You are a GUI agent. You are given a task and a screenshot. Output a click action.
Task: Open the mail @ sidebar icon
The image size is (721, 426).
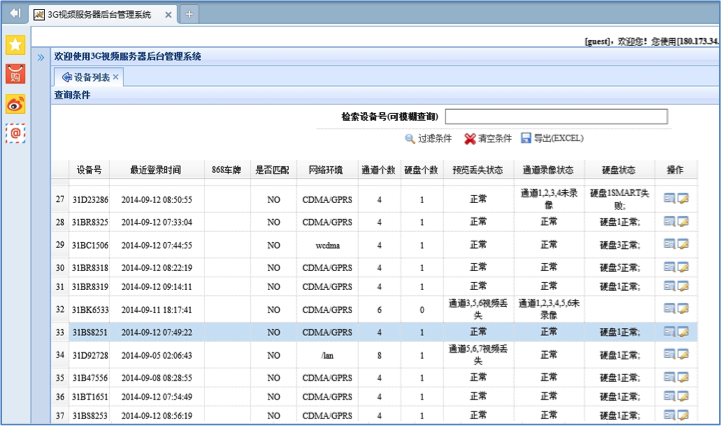pos(15,133)
